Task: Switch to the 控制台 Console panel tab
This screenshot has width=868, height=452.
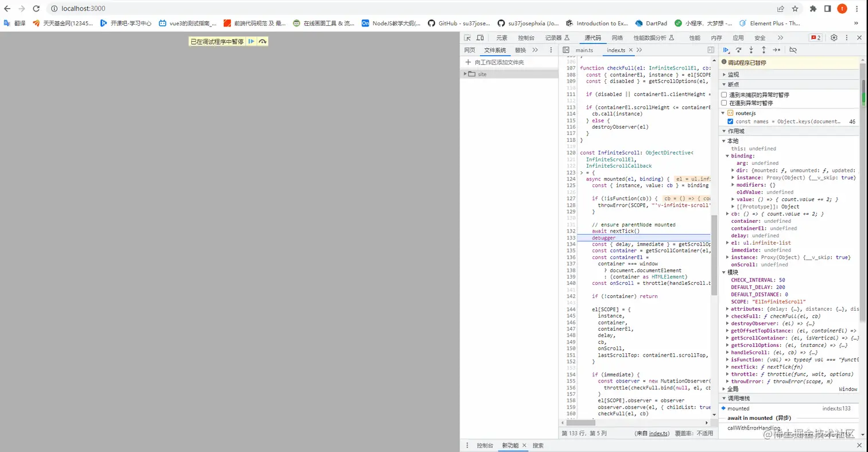Action: pyautogui.click(x=526, y=38)
